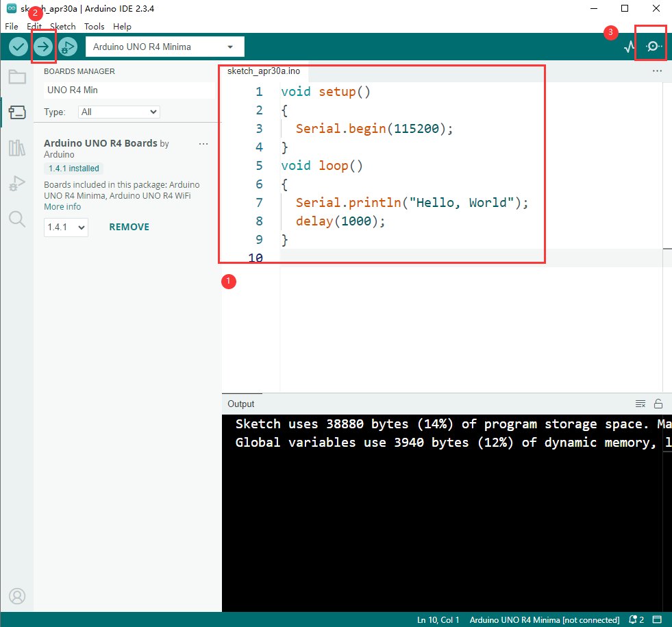Toggle the output scroll lock icon

click(x=658, y=404)
